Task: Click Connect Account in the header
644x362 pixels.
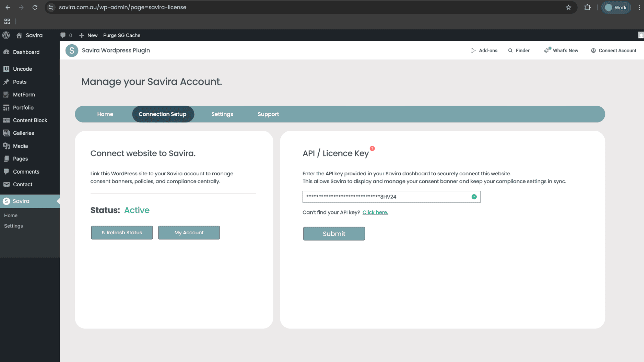Action: point(613,51)
